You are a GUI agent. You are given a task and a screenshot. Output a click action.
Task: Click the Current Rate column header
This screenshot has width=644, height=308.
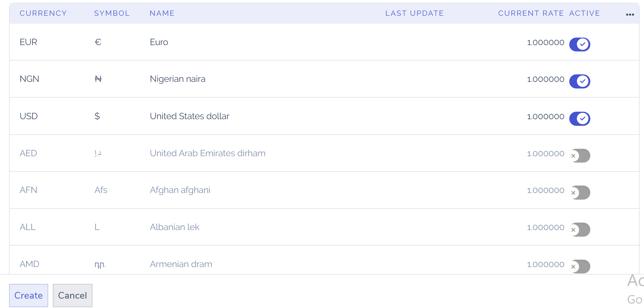(x=531, y=13)
